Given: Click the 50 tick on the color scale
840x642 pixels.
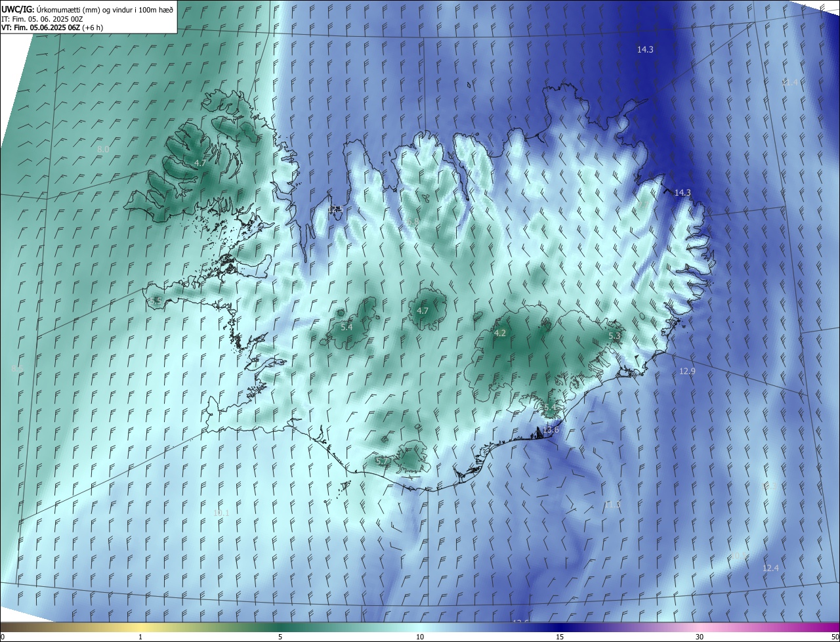Looking at the screenshot, I should [835, 637].
